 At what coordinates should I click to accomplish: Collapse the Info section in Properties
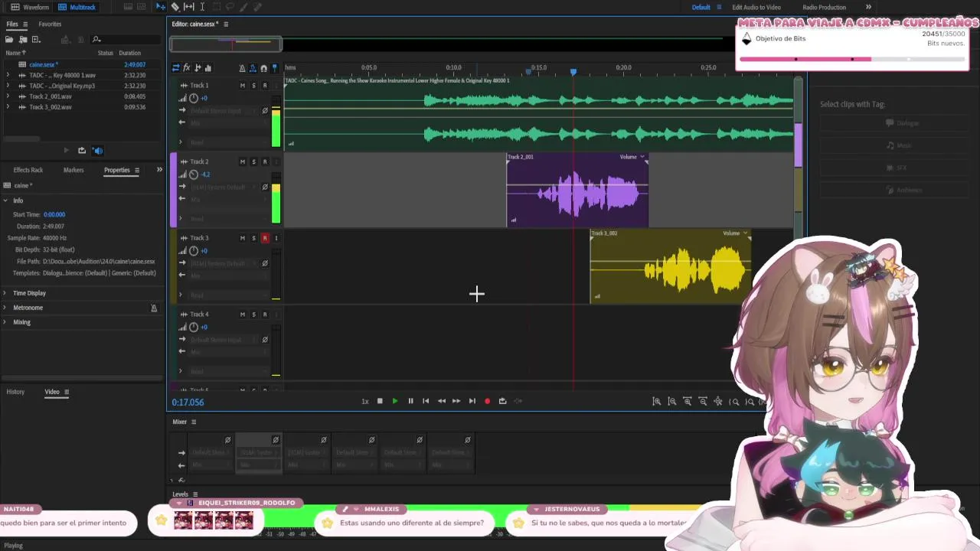[5, 201]
